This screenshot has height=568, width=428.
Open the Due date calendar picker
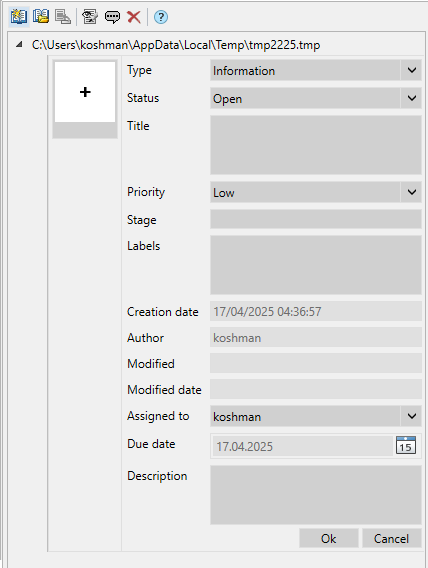[406, 446]
